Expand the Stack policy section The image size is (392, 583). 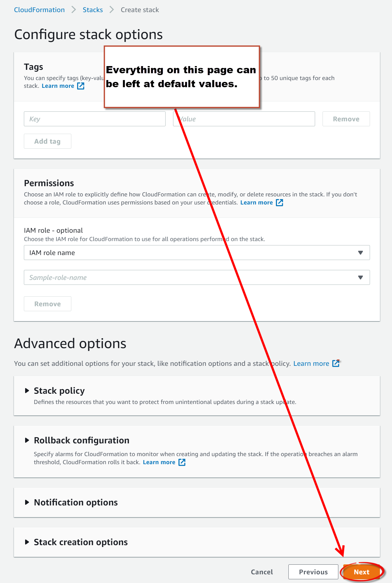tap(27, 391)
